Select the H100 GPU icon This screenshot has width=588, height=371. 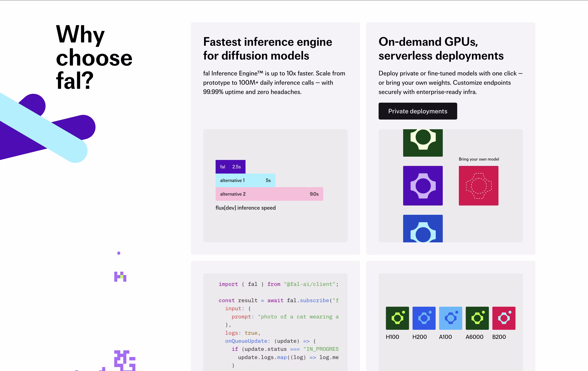397,318
